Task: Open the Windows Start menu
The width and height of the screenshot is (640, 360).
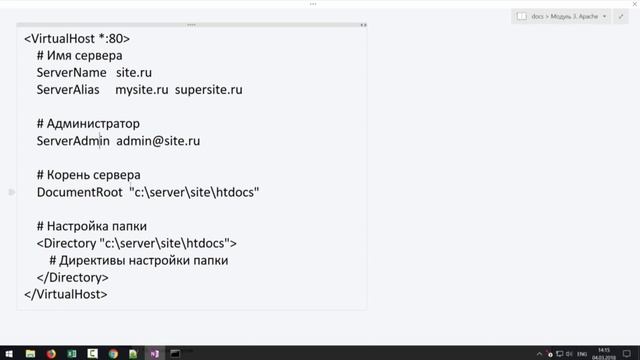Action: coord(9,353)
